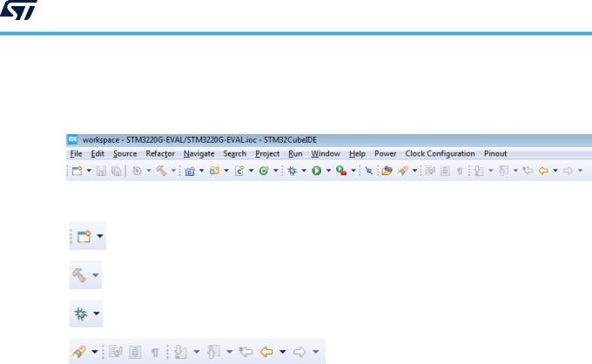Toggle Skip All Breakpoints in the toolbar
Viewport: 592px width, 364px height.
369,171
